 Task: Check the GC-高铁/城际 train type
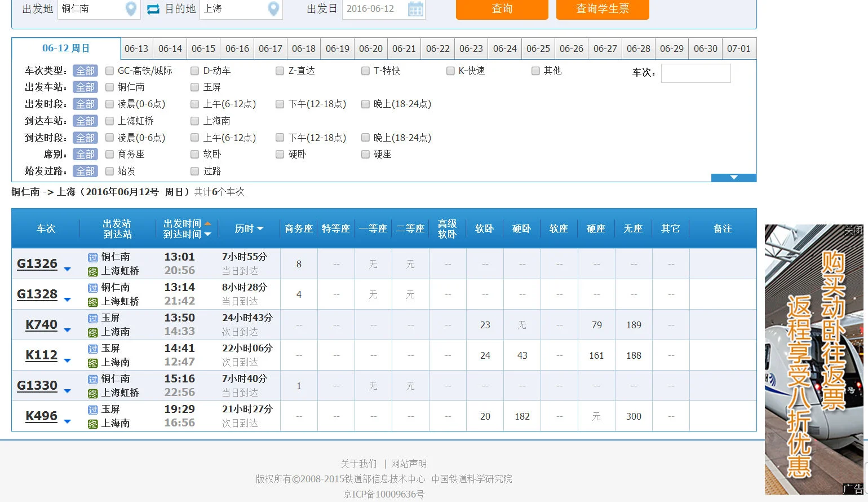109,71
